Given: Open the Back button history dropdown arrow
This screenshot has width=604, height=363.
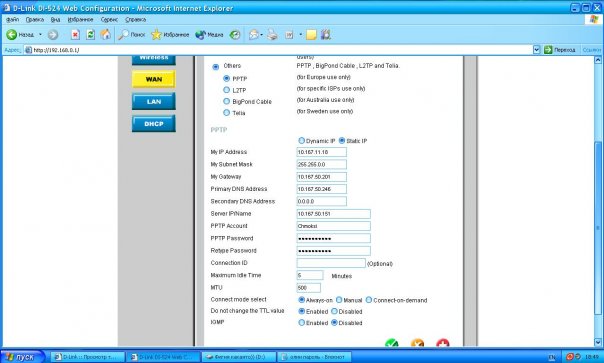Looking at the screenshot, I should tap(40, 35).
